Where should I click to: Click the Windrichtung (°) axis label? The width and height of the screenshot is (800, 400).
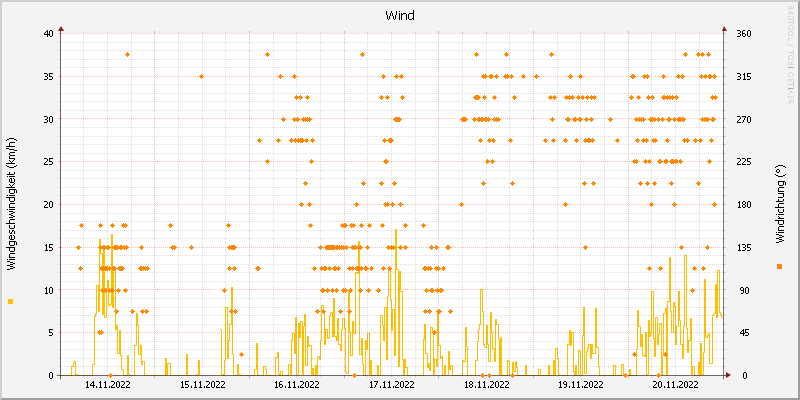click(x=779, y=204)
